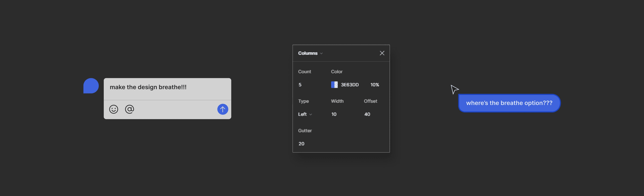
Task: Click chevron next to Columns title
Action: pos(321,53)
